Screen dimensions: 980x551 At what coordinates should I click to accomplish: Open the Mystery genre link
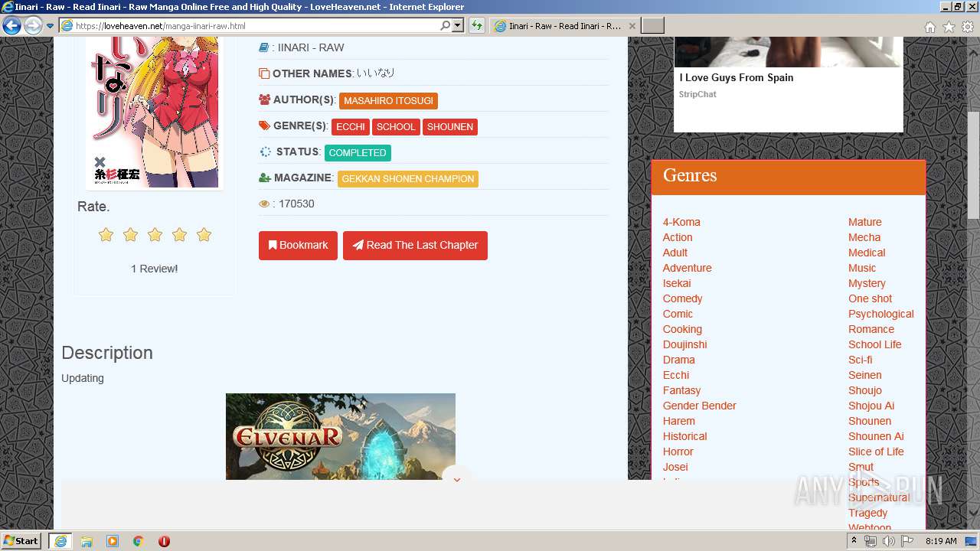pyautogui.click(x=867, y=284)
